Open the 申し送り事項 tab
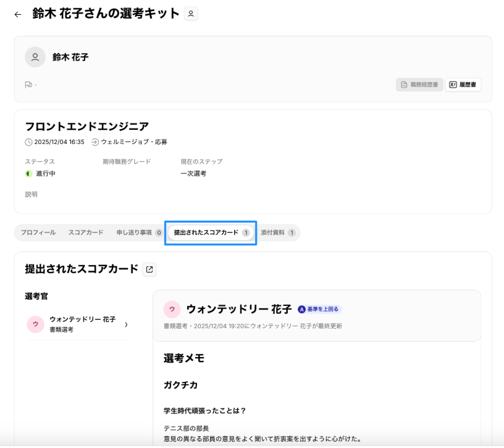The height and width of the screenshot is (448, 504). 139,233
